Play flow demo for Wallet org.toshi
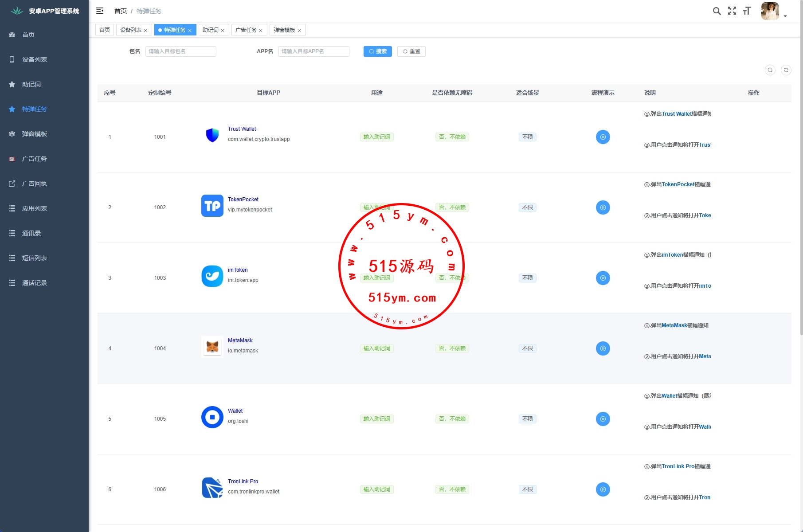 pos(603,419)
